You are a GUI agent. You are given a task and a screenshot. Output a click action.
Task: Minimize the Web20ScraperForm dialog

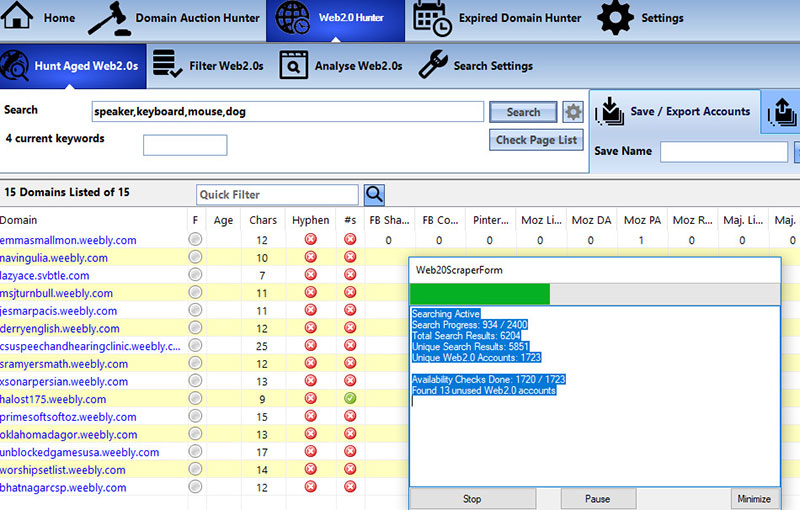click(x=755, y=499)
